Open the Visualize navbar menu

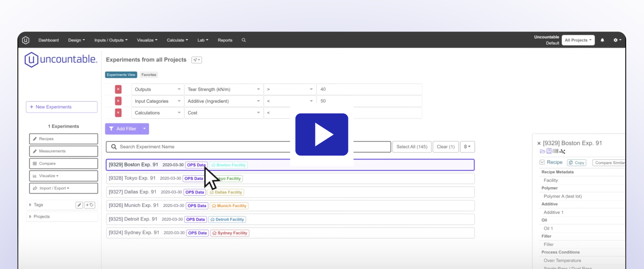[147, 40]
